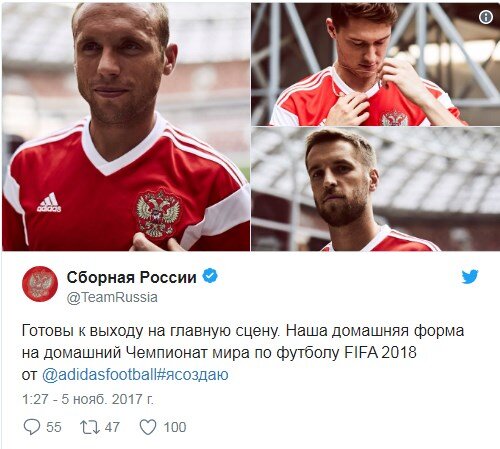
Task: Click the likes count 100
Action: point(175,427)
